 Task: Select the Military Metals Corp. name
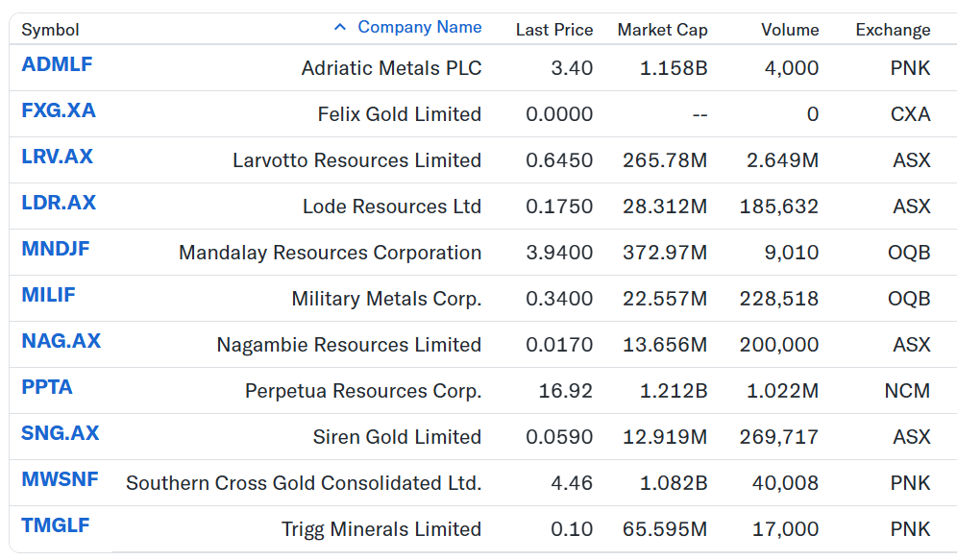386,299
